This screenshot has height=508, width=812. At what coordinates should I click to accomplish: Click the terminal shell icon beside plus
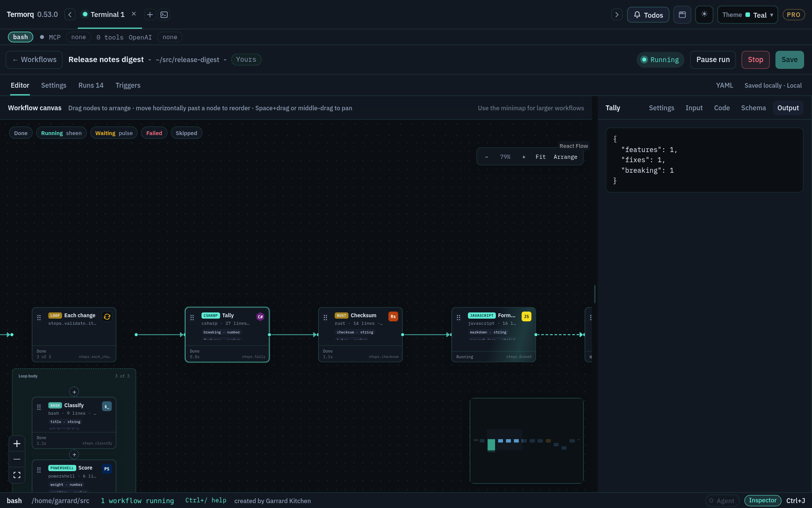coord(164,15)
